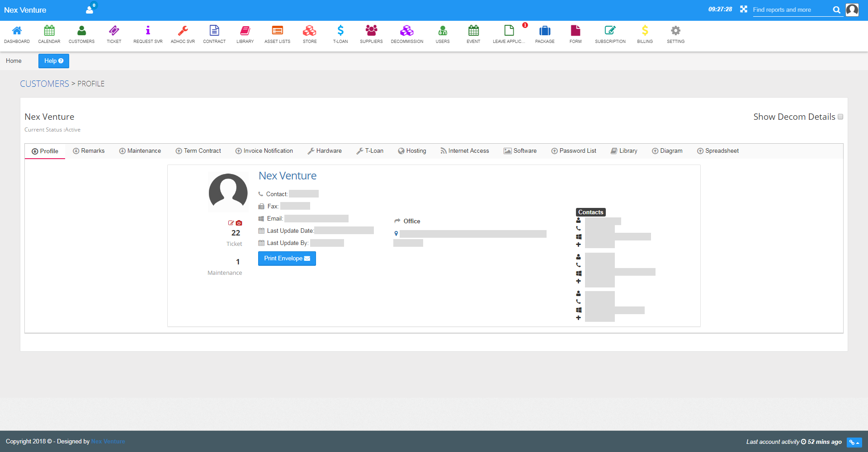Switch to the Hardware tab
Image resolution: width=868 pixels, height=452 pixels.
[325, 151]
